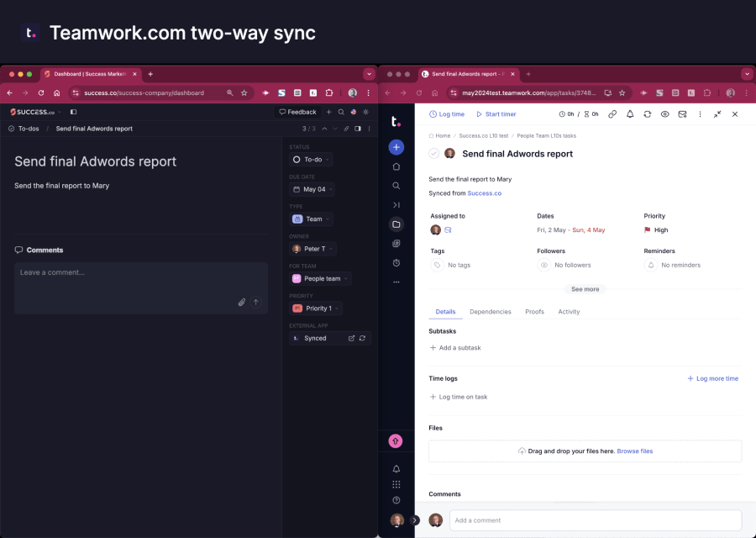
Task: Go to previous to-do with the up chevron
Action: point(324,129)
